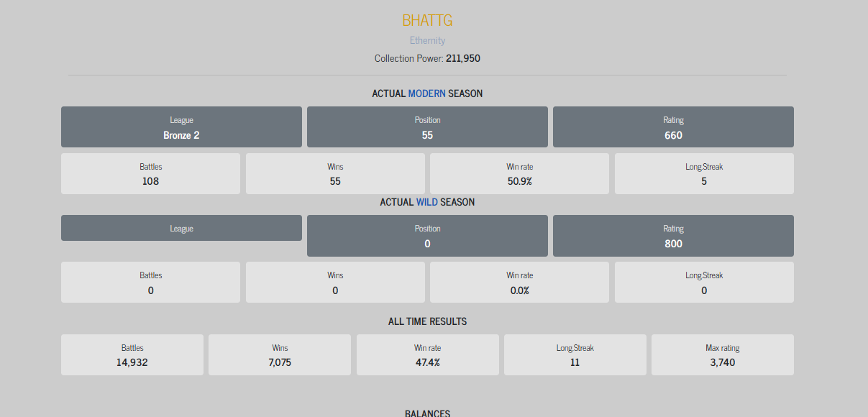Click the Wild season Rating 800 card
This screenshot has height=417, width=868.
click(673, 236)
